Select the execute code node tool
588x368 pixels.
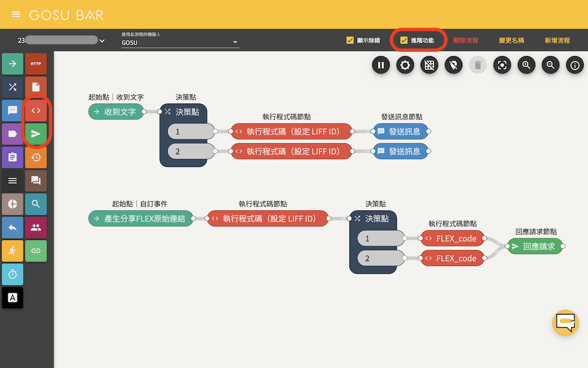point(36,110)
